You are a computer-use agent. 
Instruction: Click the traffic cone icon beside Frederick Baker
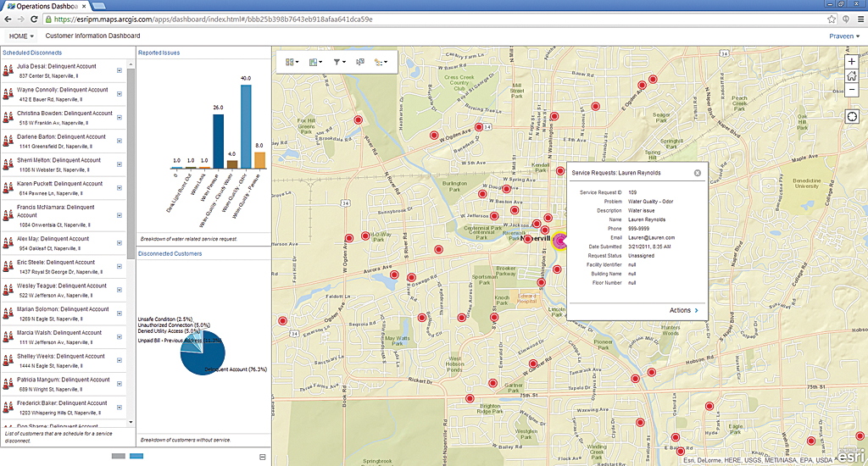pyautogui.click(x=8, y=408)
